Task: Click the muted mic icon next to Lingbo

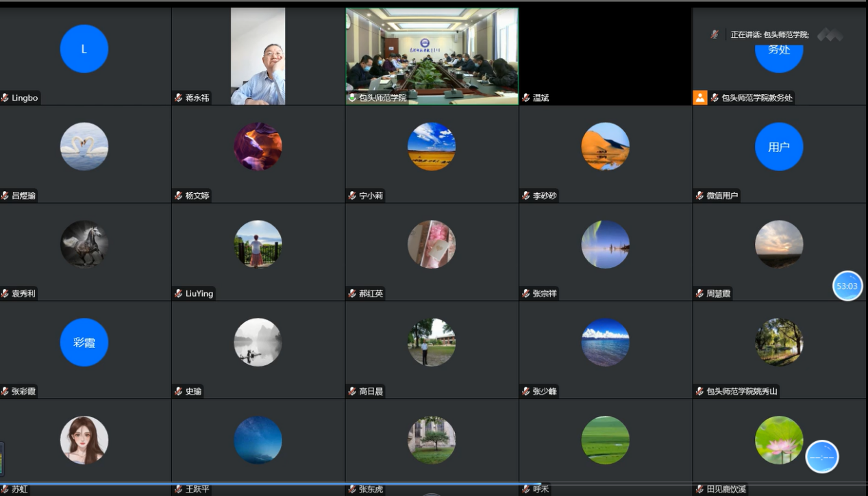Action: point(5,98)
